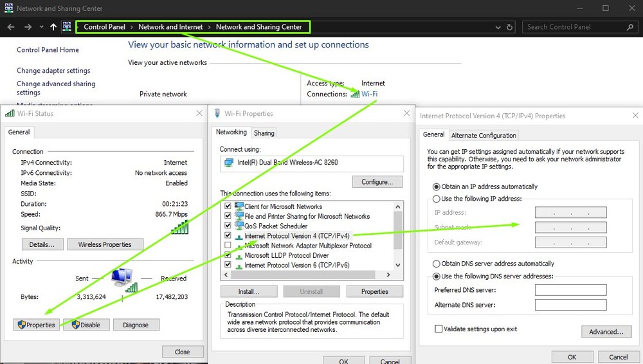Click Install in Wi-Fi Properties
This screenshot has height=364, width=643.
tap(249, 291)
